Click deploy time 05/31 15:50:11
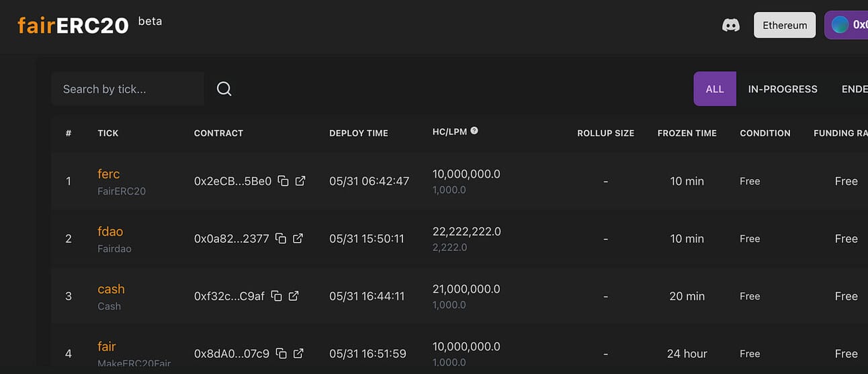The width and height of the screenshot is (868, 374). pos(367,238)
